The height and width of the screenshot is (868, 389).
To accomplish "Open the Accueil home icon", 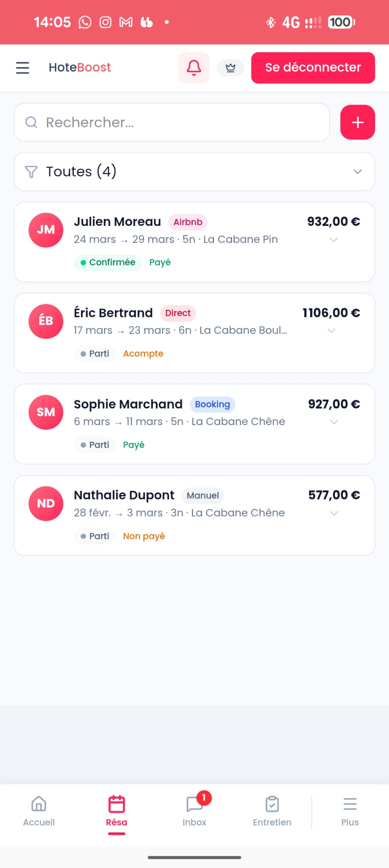I will click(39, 804).
